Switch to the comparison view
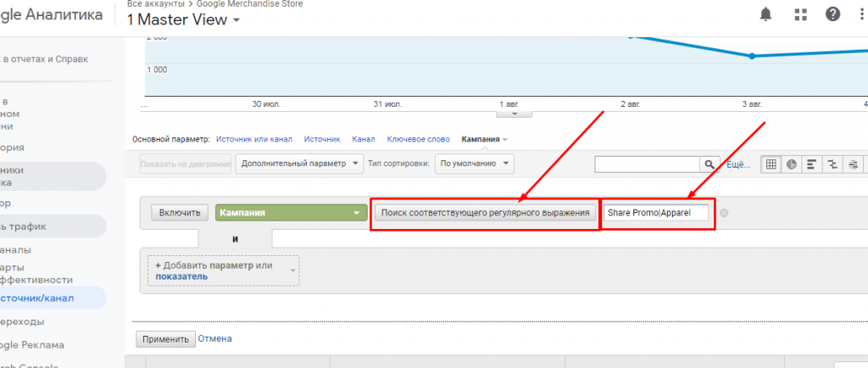 [832, 164]
